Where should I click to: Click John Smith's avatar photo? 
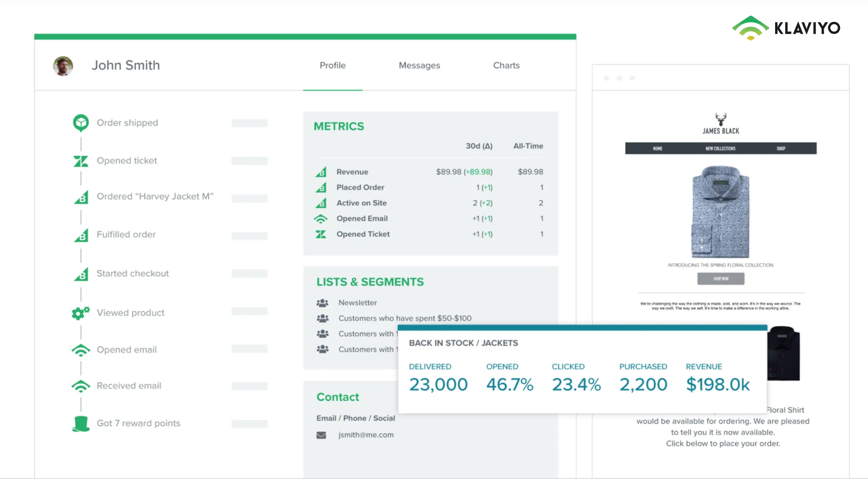pos(63,66)
